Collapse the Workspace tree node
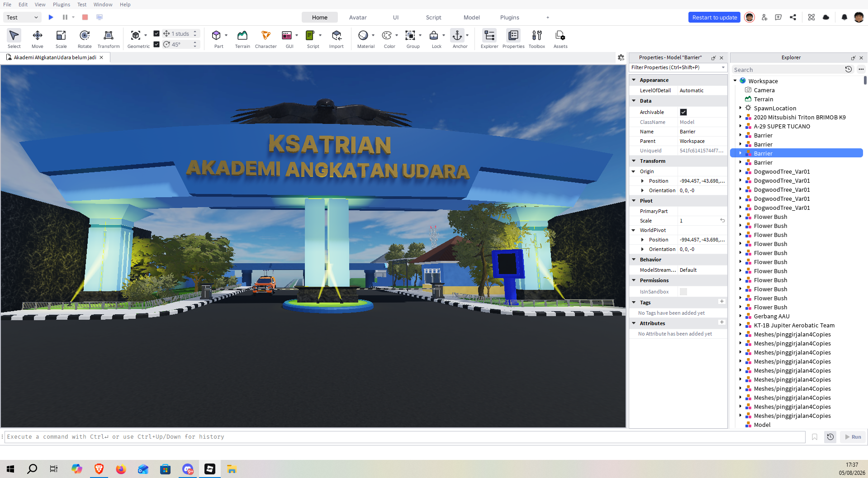Screen dimensions: 868x478 pos(735,81)
